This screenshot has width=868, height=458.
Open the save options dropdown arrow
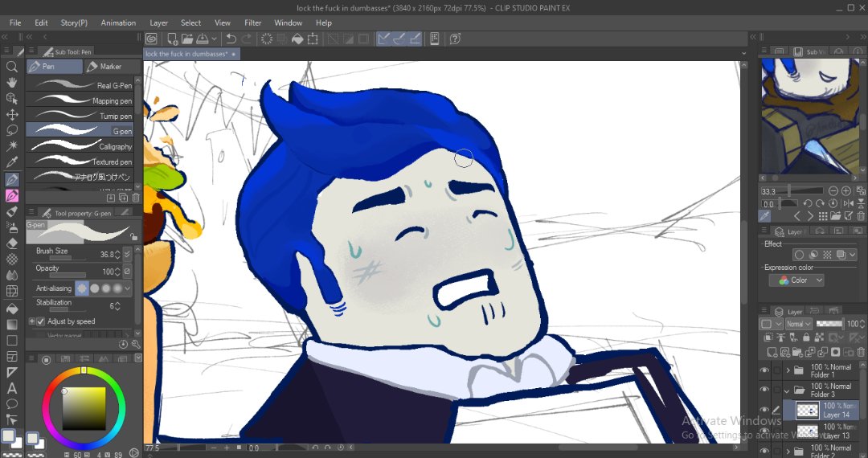point(214,39)
